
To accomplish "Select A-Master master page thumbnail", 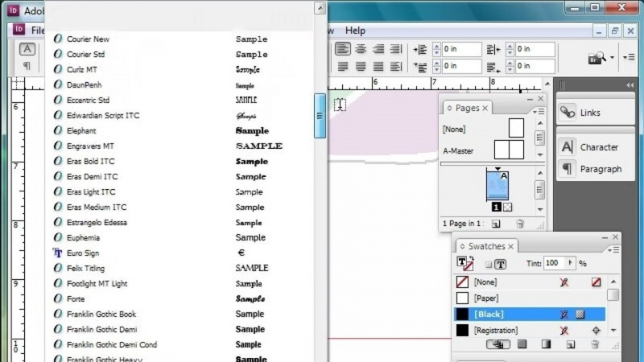I will 509,150.
